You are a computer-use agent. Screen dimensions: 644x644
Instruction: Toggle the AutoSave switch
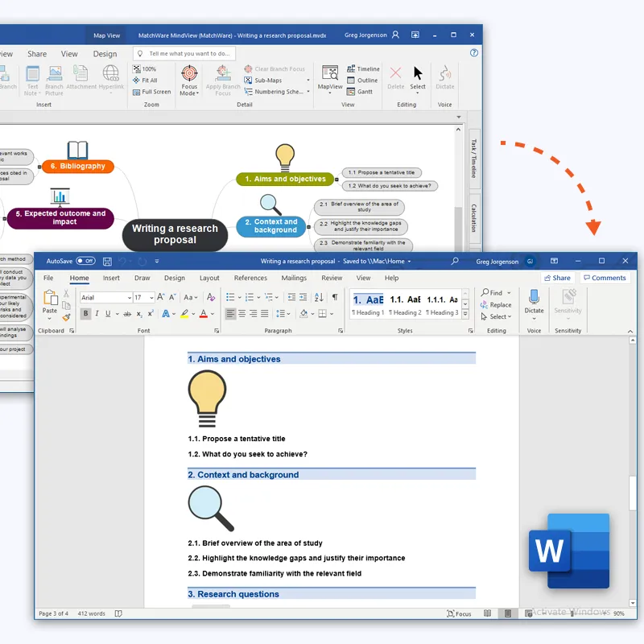[85, 261]
